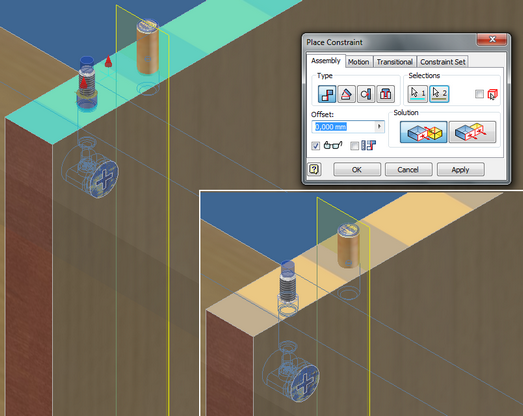Select the Flush solution icon
Screen dimensions: 523x416
[472, 132]
